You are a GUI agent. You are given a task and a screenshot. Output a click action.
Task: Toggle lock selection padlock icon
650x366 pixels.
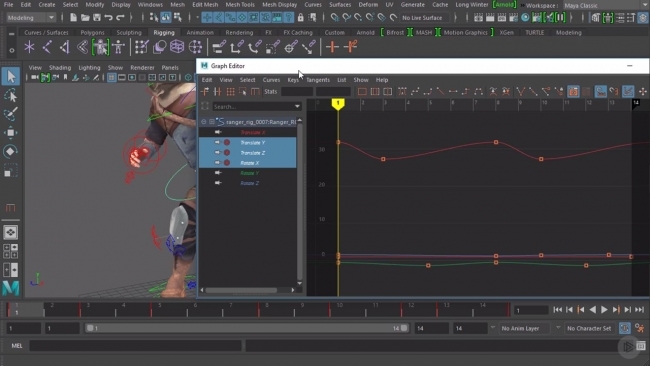tap(301, 17)
